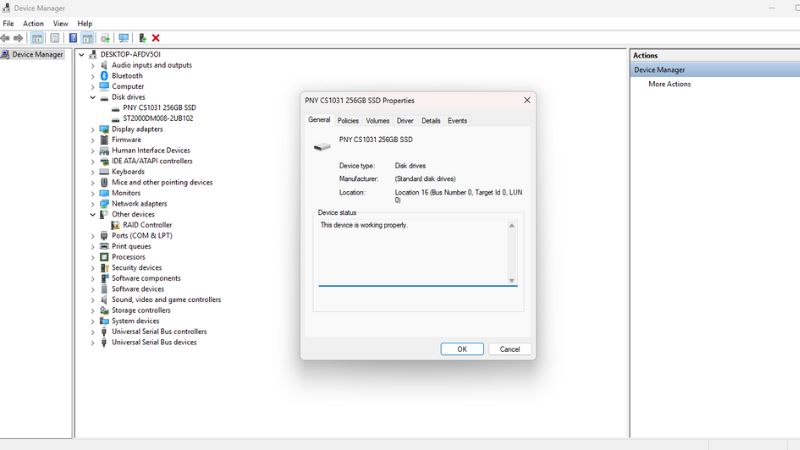This screenshot has width=800, height=450.
Task: Click the Processors category icon
Action: pos(104,257)
